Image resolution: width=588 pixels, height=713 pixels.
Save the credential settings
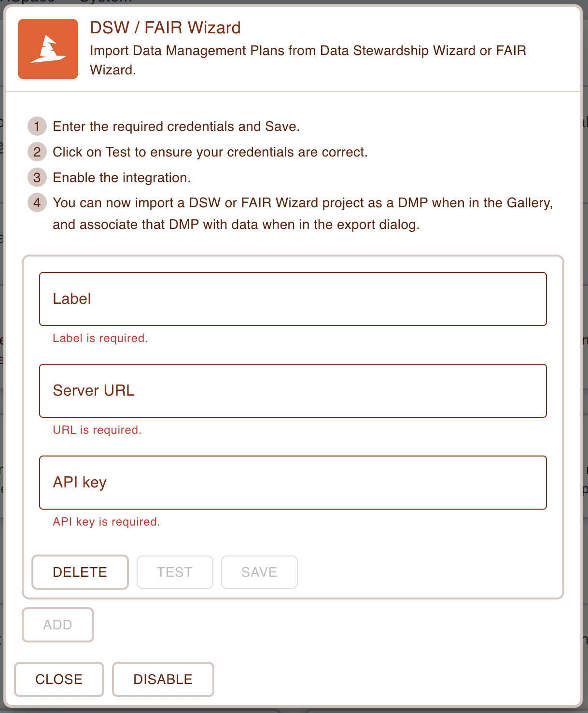tap(259, 572)
